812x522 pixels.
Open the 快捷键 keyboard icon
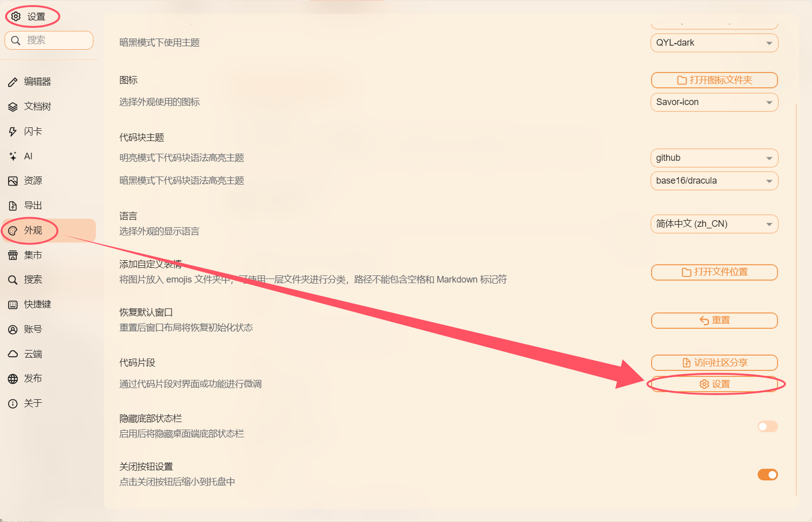pos(13,305)
